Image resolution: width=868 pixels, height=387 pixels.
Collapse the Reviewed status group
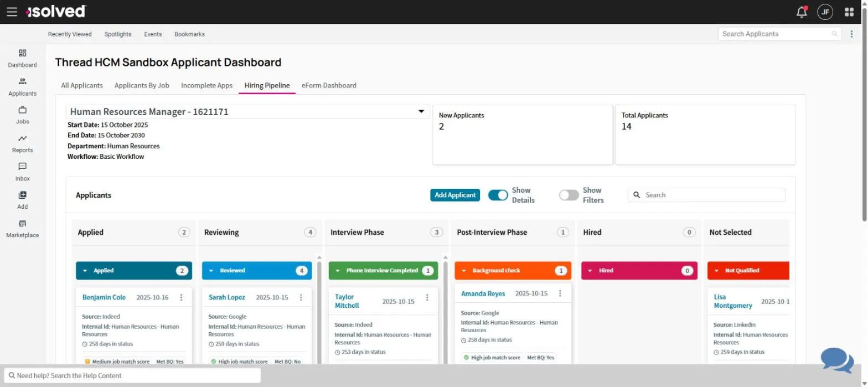pyautogui.click(x=211, y=271)
